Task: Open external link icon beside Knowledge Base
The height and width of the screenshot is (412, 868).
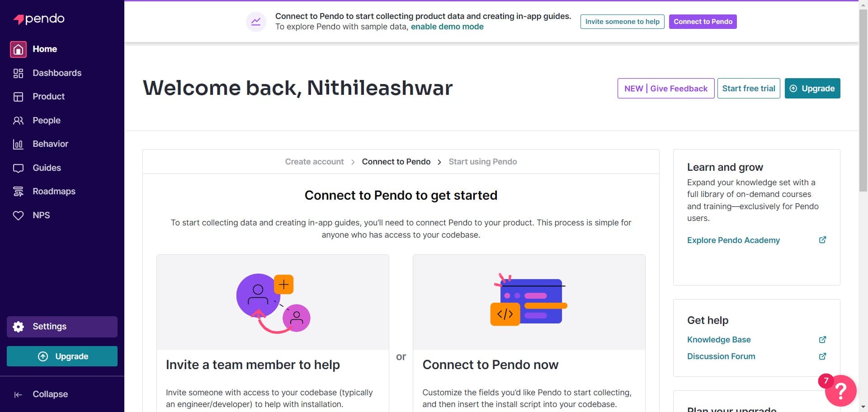Action: [x=822, y=340]
